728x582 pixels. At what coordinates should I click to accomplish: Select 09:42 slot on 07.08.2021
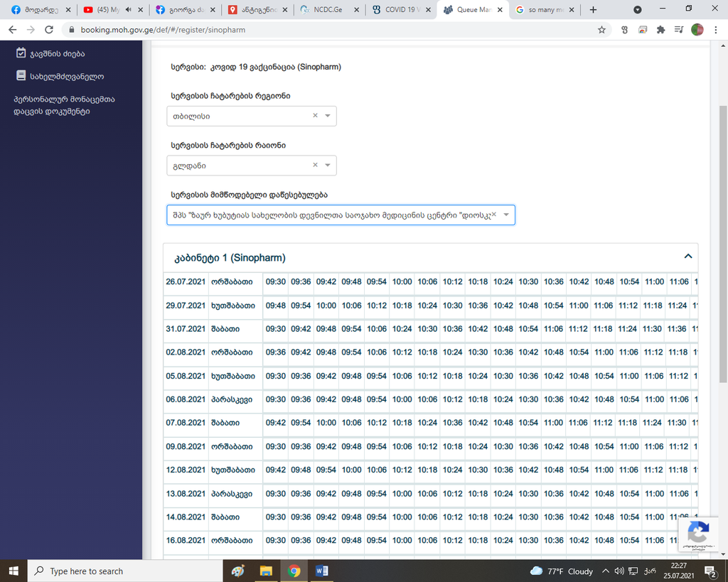(276, 423)
